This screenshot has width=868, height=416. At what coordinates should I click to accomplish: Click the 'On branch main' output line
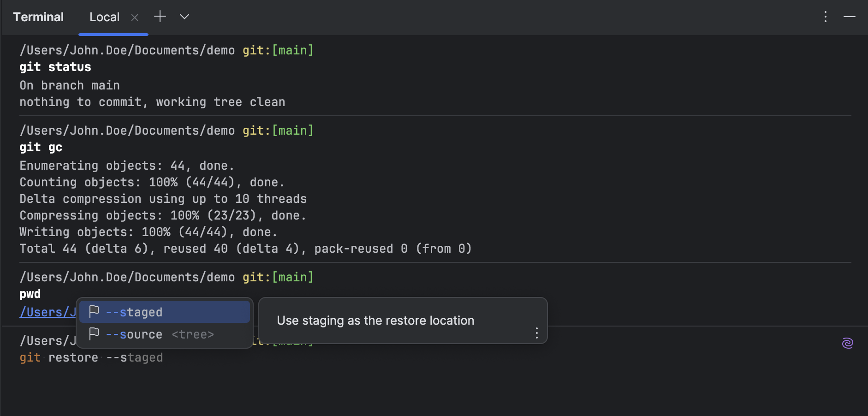tap(69, 85)
